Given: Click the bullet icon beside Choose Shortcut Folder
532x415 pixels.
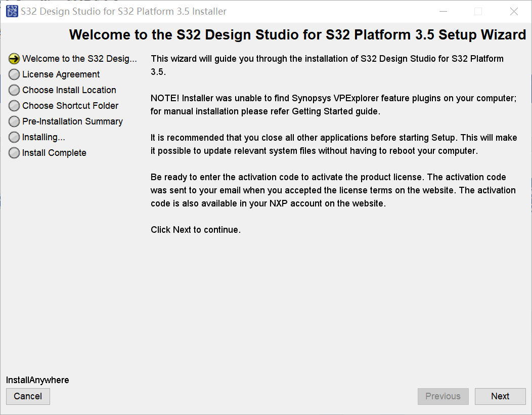Looking at the screenshot, I should pos(14,106).
